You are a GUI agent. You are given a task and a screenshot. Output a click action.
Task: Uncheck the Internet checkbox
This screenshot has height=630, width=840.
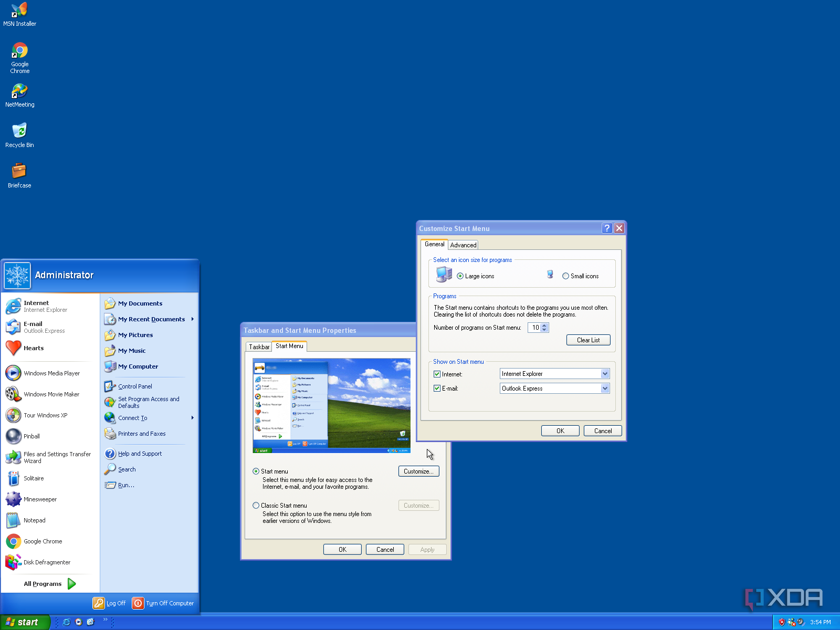click(x=437, y=374)
